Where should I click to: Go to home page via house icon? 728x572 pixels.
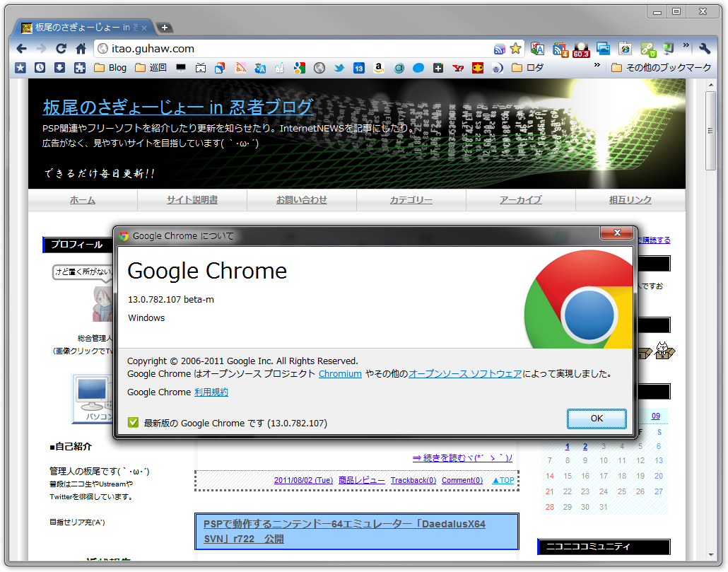(81, 48)
